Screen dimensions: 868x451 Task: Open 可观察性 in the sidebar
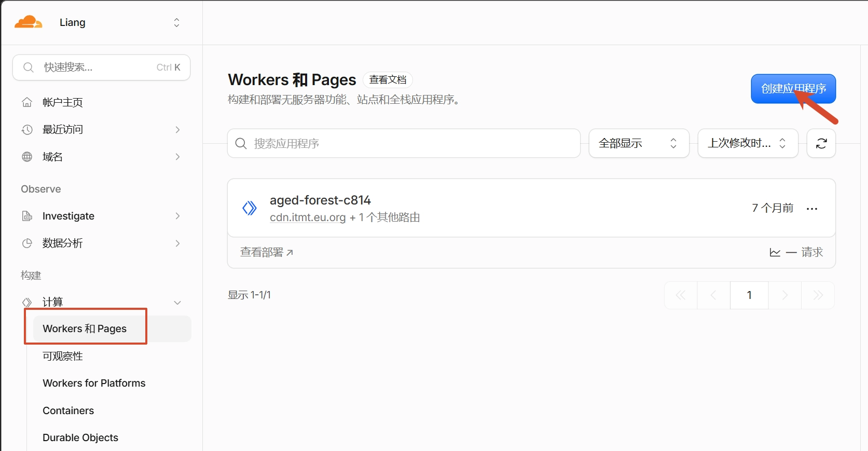(63, 356)
